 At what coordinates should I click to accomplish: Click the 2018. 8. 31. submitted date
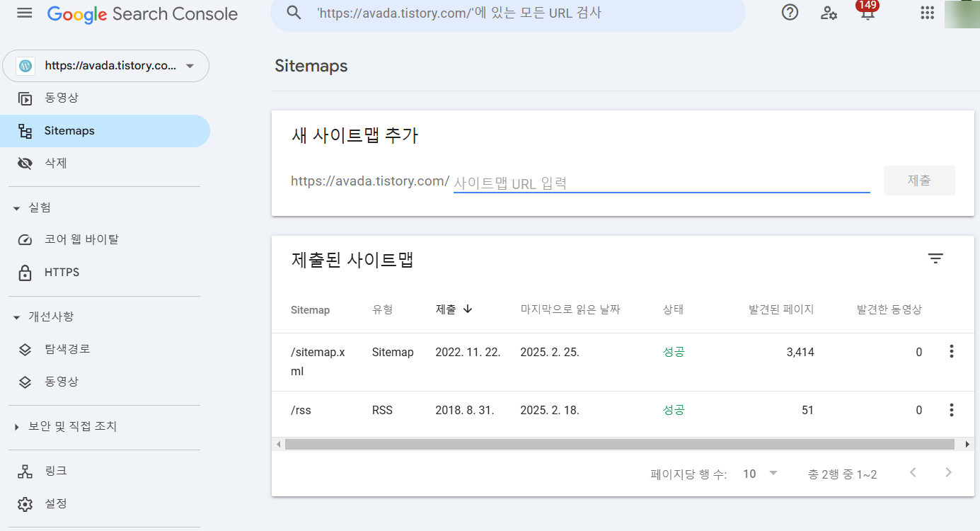(x=464, y=410)
